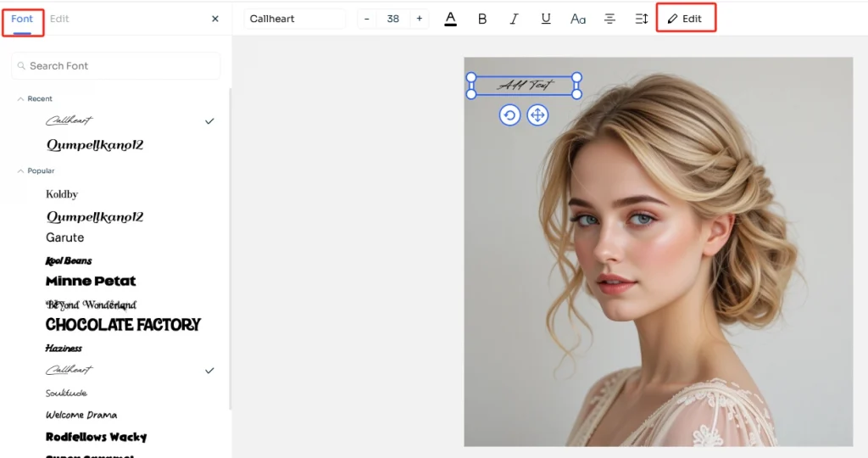This screenshot has height=458, width=868.
Task: Decrease font size with minus button
Action: [367, 19]
